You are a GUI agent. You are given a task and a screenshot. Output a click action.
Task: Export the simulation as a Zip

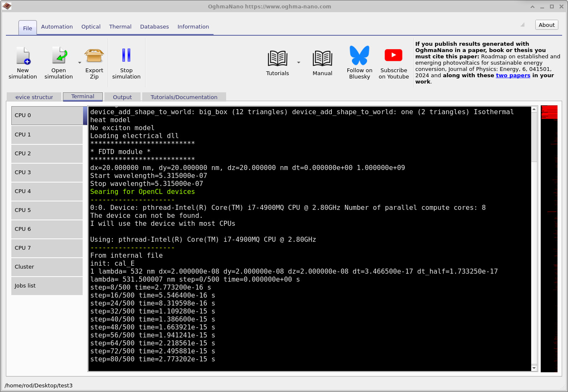[x=94, y=61]
